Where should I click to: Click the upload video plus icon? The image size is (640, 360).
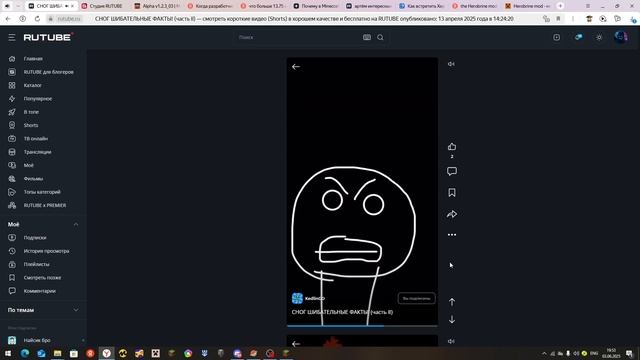coord(556,38)
